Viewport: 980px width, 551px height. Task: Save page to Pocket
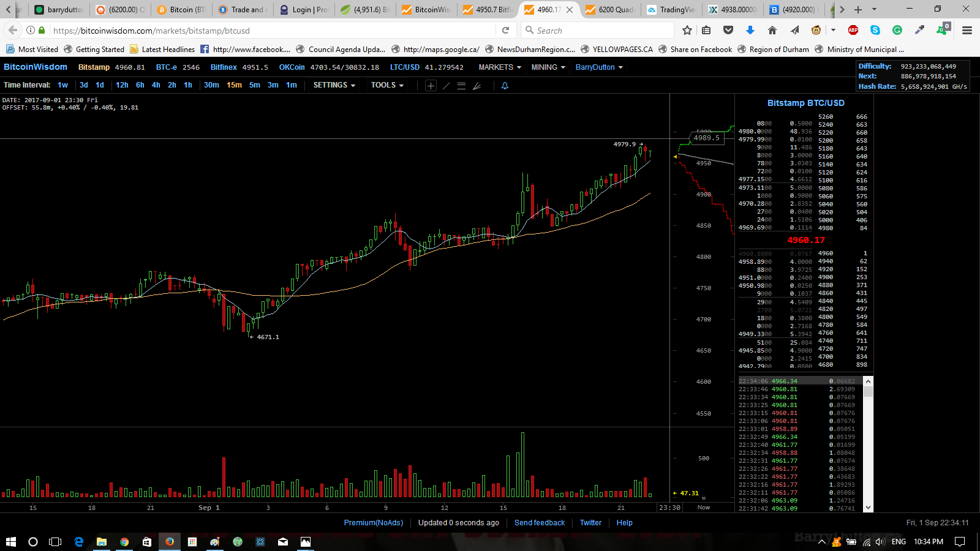728,30
